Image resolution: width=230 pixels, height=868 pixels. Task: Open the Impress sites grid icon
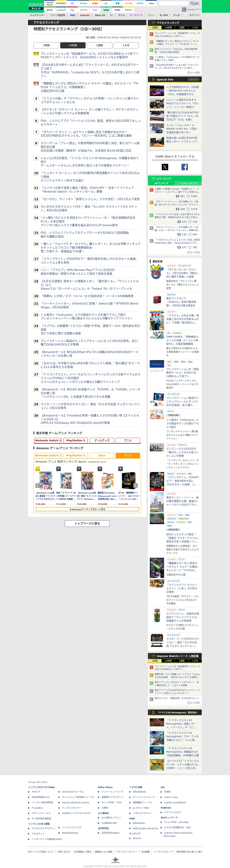click(184, 9)
